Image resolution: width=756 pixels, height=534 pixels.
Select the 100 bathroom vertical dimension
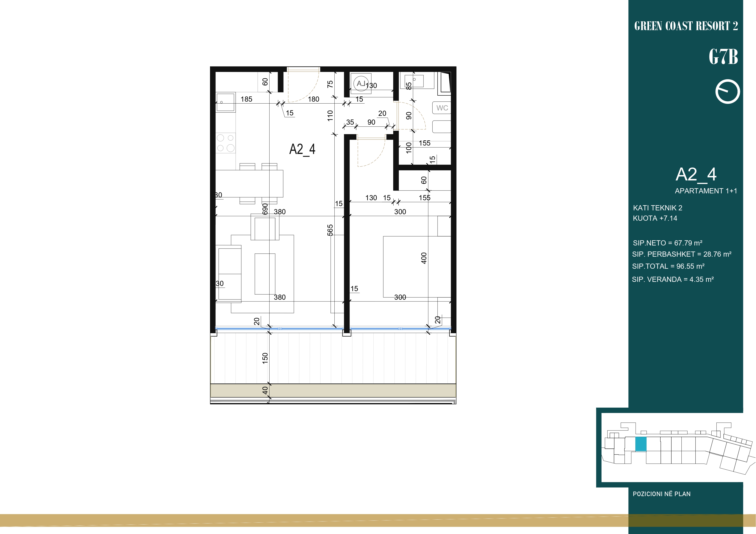[x=409, y=148]
